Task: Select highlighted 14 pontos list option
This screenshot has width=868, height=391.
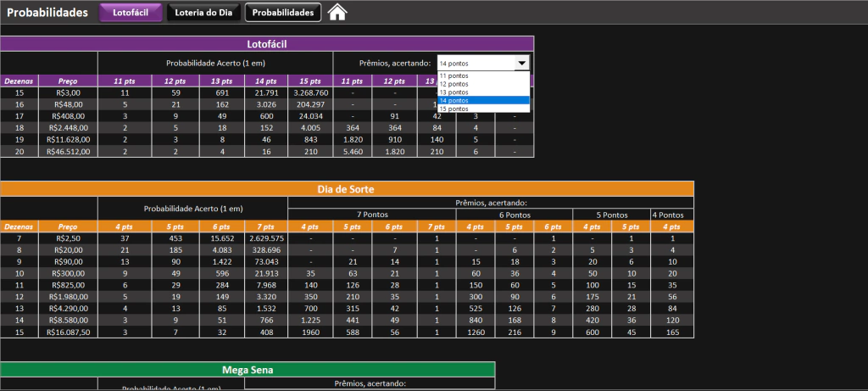Action: click(x=483, y=100)
